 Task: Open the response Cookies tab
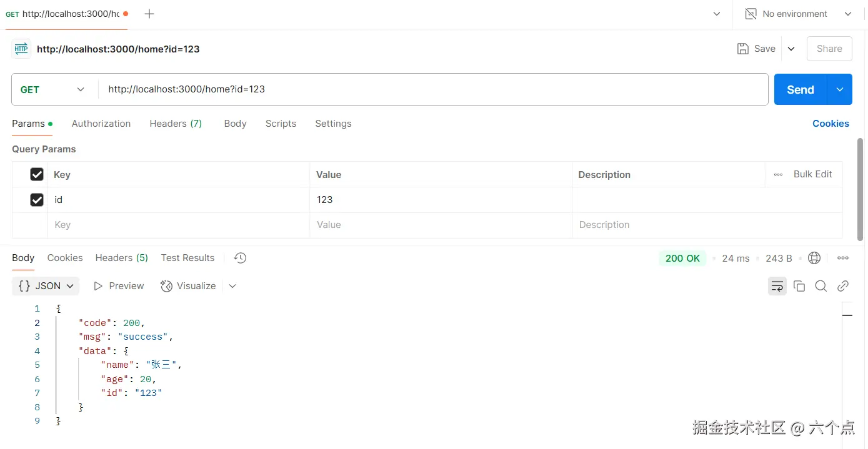click(65, 258)
